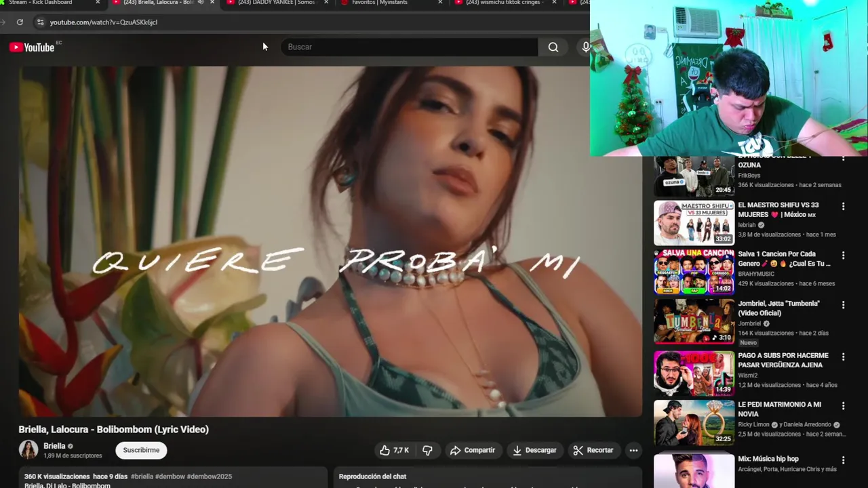Click '360 K visualizaciones' description text
Image resolution: width=868 pixels, height=488 pixels.
point(57,476)
